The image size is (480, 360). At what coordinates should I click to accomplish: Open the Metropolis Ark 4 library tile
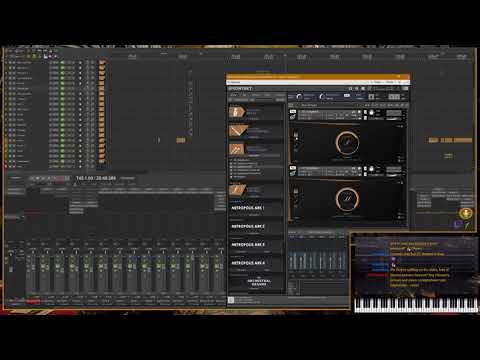click(256, 263)
